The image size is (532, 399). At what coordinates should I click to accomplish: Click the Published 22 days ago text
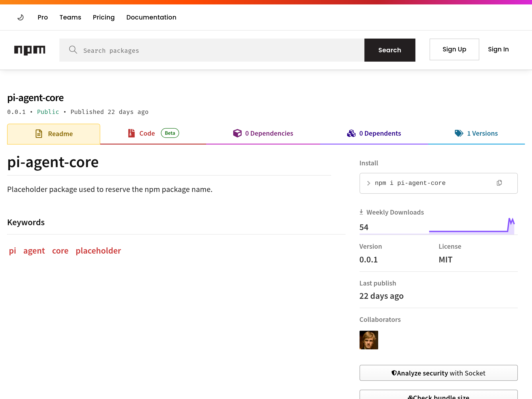click(110, 112)
